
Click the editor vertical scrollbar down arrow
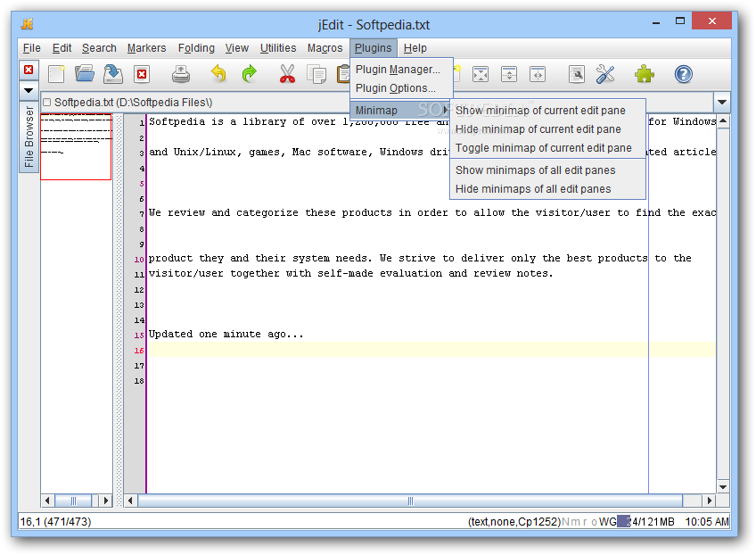(723, 487)
